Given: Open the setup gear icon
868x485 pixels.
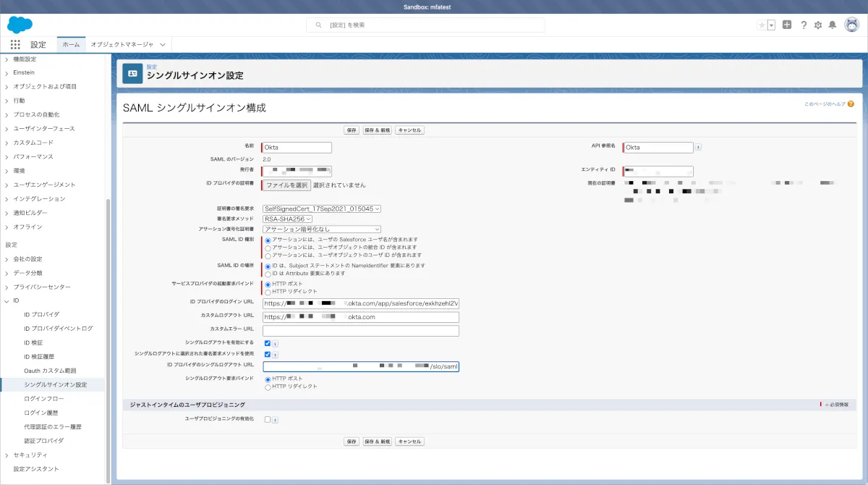Looking at the screenshot, I should pyautogui.click(x=818, y=25).
